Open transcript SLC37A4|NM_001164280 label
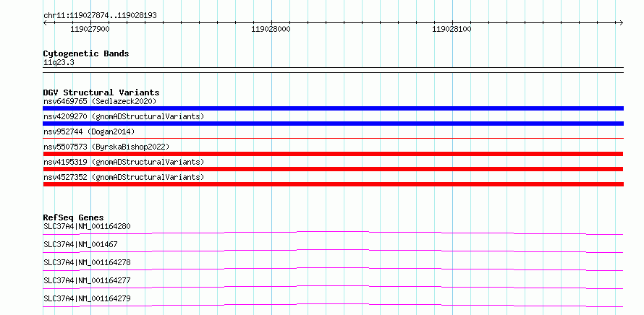The image size is (644, 315). tap(87, 226)
